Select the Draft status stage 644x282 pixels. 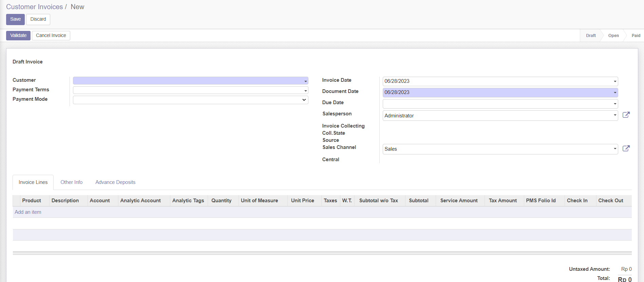click(x=591, y=36)
